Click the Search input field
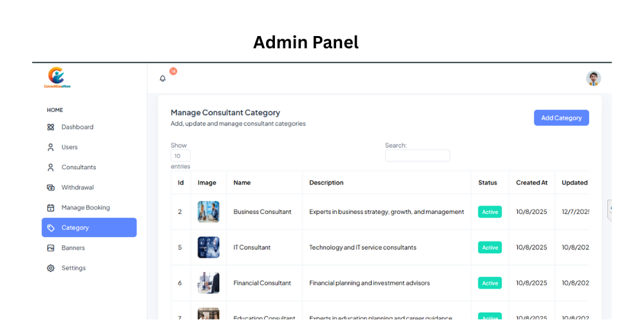644x322 pixels. coord(418,156)
